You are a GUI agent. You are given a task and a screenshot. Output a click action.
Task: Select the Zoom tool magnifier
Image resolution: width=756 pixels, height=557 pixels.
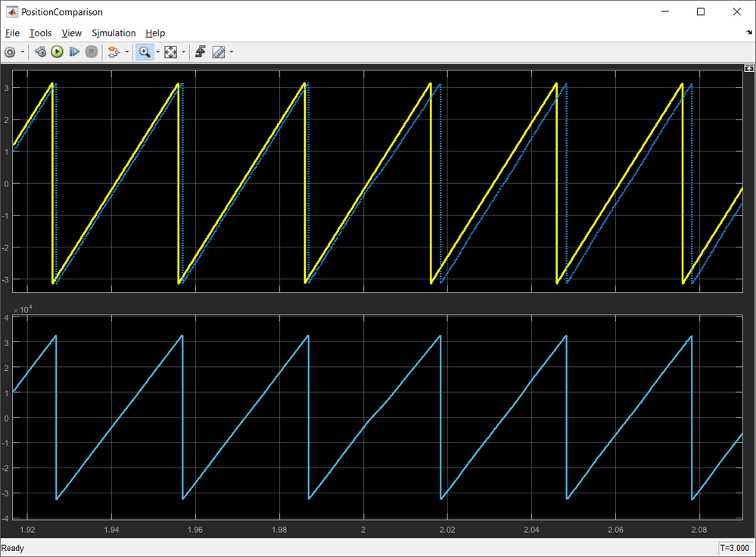coord(145,51)
